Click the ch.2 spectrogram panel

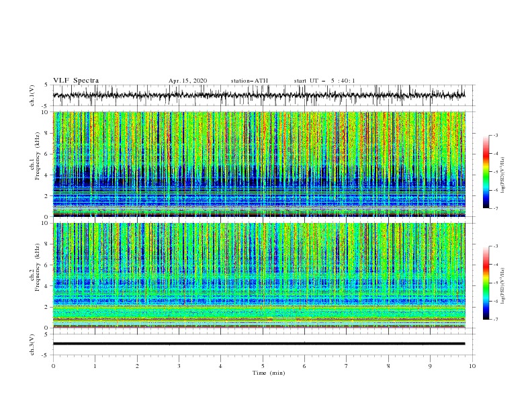(259, 275)
